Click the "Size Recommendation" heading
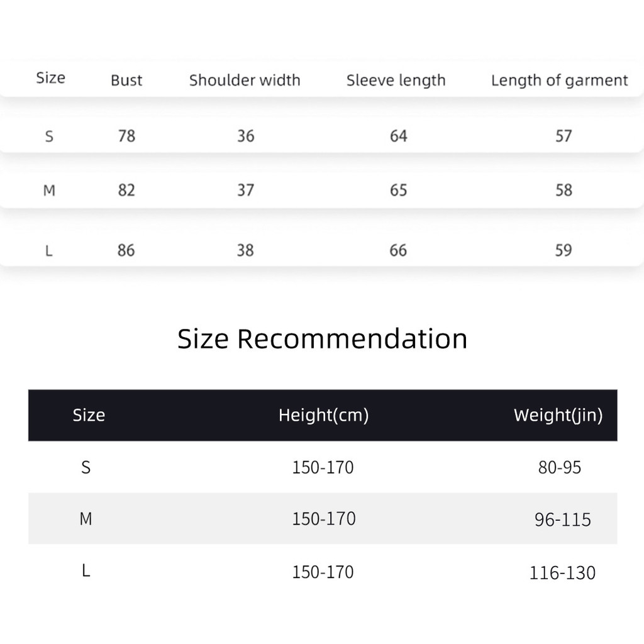644x644 pixels. (x=322, y=339)
